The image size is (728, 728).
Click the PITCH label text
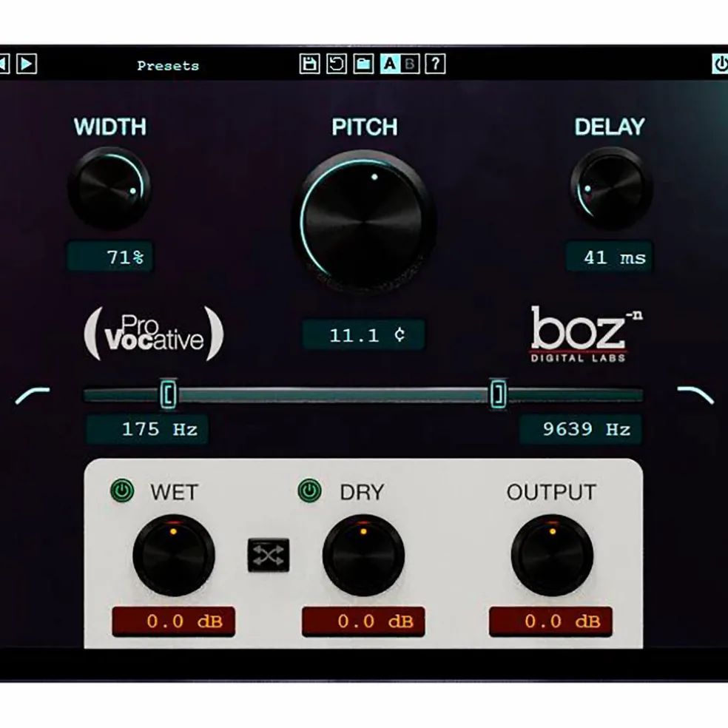pos(365,127)
